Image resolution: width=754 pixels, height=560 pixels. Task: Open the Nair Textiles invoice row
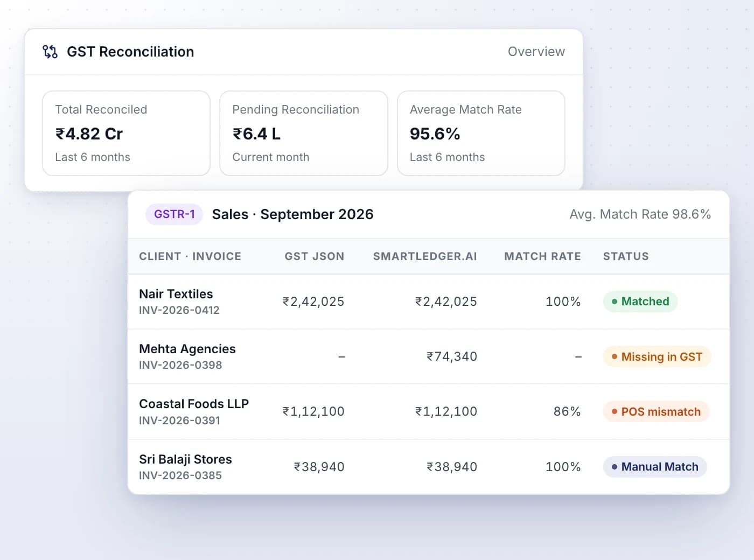(x=429, y=302)
